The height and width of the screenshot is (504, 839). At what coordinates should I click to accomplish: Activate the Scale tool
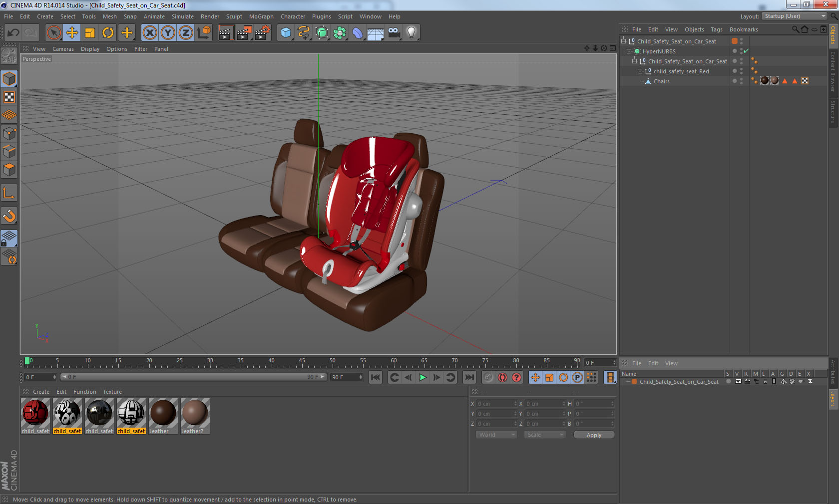90,33
